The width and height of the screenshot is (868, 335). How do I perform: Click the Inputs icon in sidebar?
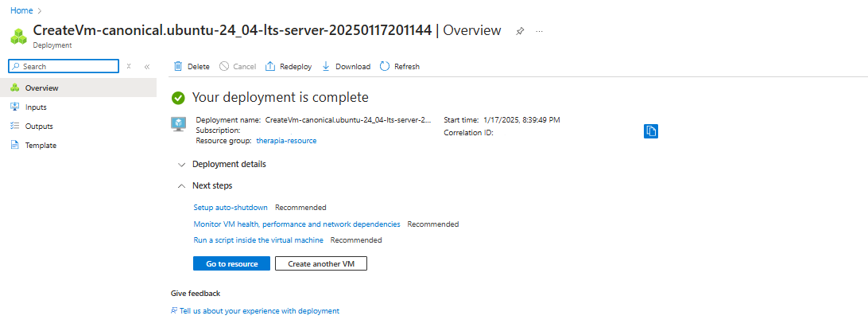point(15,107)
